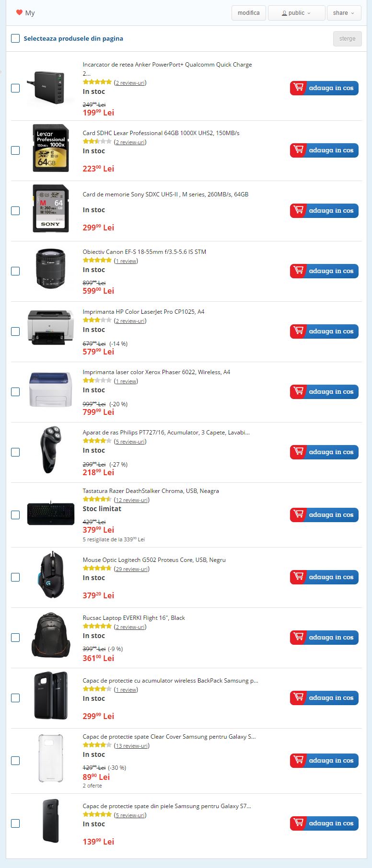Viewport: 372px width, 868px height.
Task: Click the Galaxy S7 leather case star rating
Action: [97, 814]
